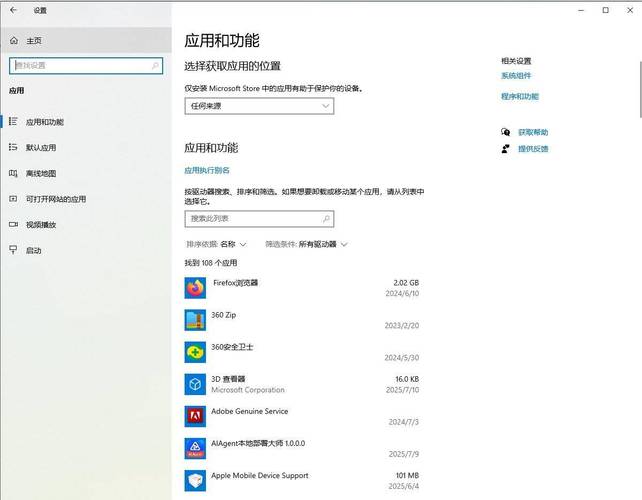642x500 pixels.
Task: Go back using the back arrow
Action: tap(14, 10)
